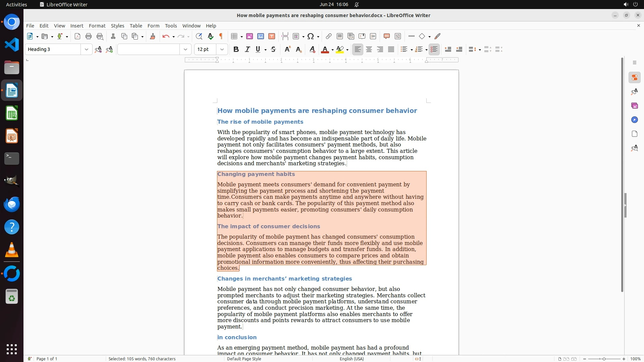Toggle Bold formatting

point(236,49)
